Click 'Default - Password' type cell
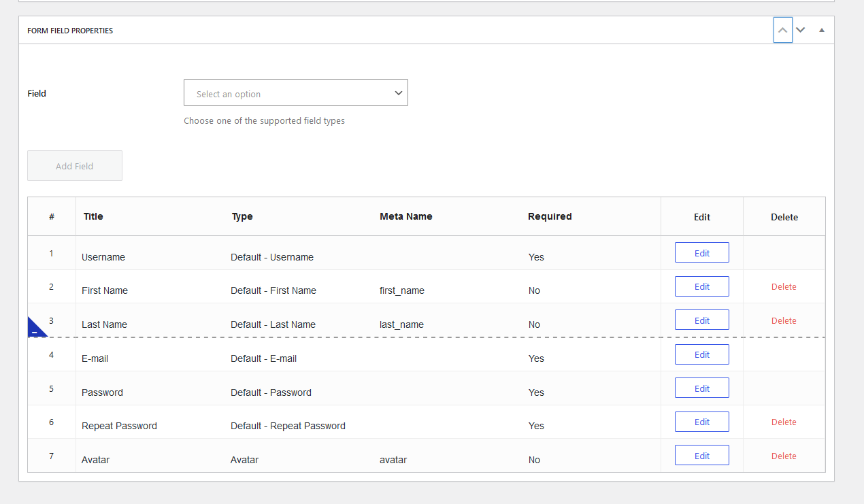Image resolution: width=864 pixels, height=504 pixels. (x=271, y=392)
